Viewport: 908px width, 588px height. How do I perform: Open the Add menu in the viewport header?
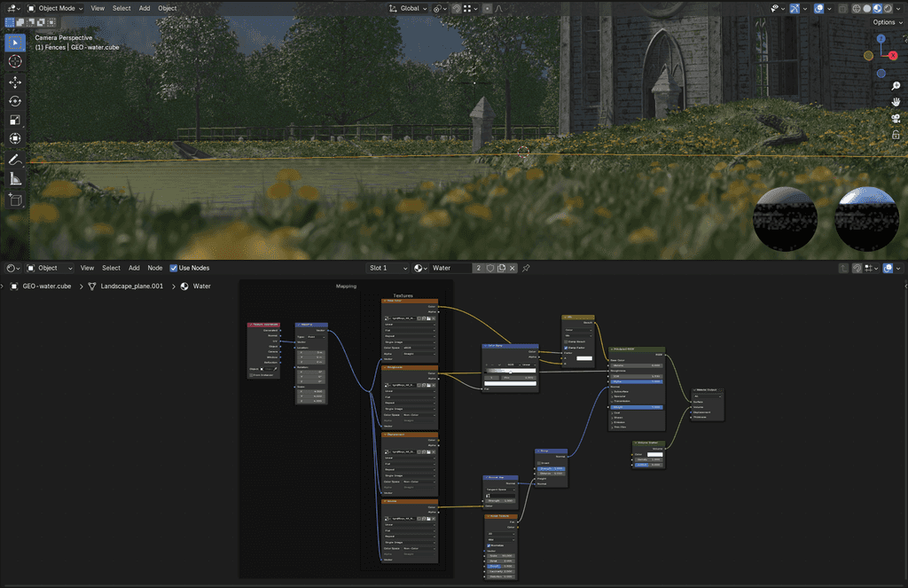point(144,8)
